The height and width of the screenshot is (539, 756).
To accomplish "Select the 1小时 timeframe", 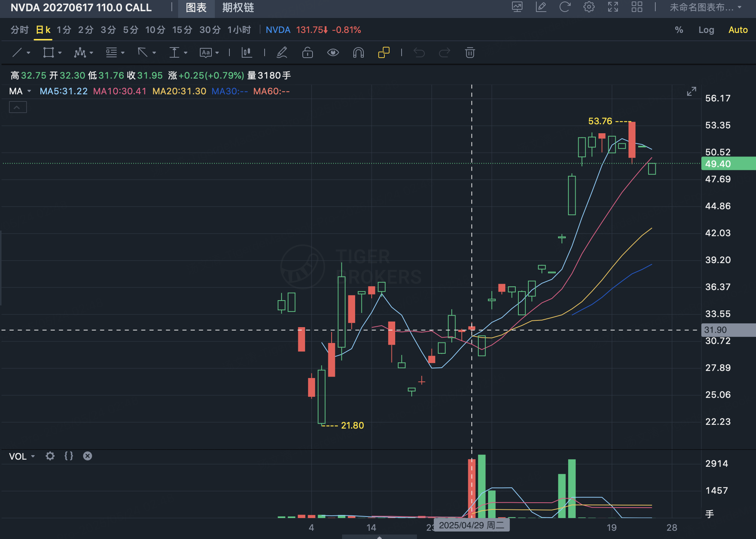I will (239, 30).
